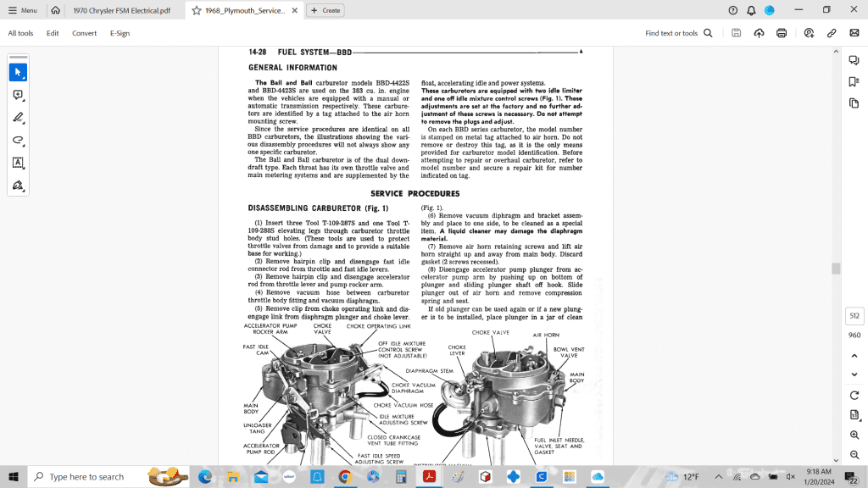Open the comments panel on the right
Image resolution: width=868 pixels, height=488 pixels.
click(854, 60)
